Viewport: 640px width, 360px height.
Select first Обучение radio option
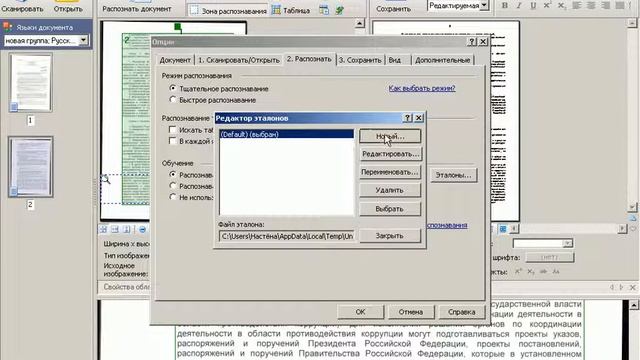pos(173,175)
